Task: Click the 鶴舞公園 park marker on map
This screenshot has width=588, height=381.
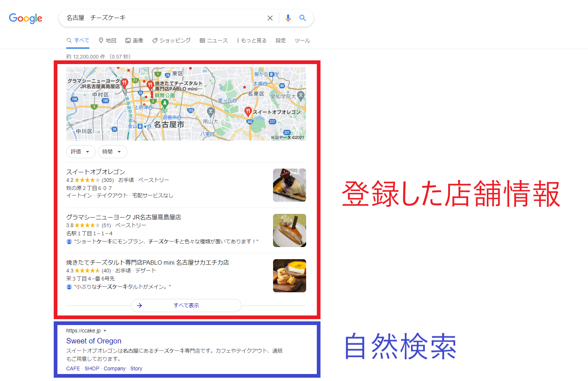Action: point(165,103)
